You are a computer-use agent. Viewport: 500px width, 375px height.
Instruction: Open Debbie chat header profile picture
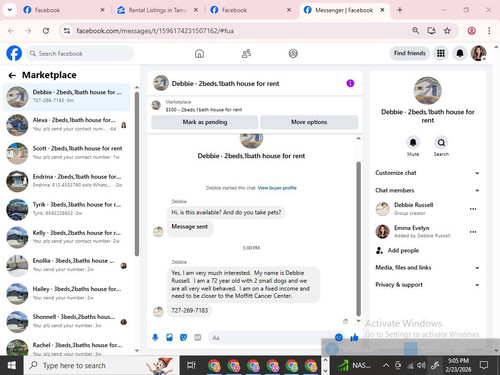coord(161,83)
